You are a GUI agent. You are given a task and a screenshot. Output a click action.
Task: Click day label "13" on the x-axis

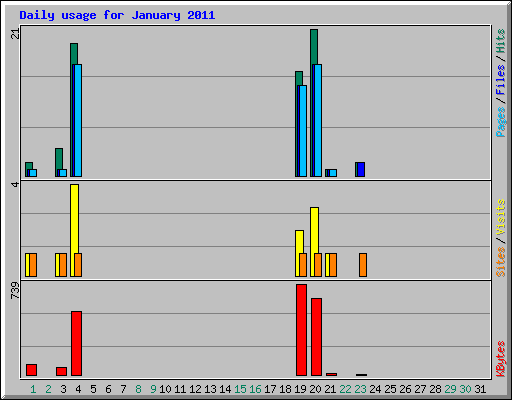[210, 389]
